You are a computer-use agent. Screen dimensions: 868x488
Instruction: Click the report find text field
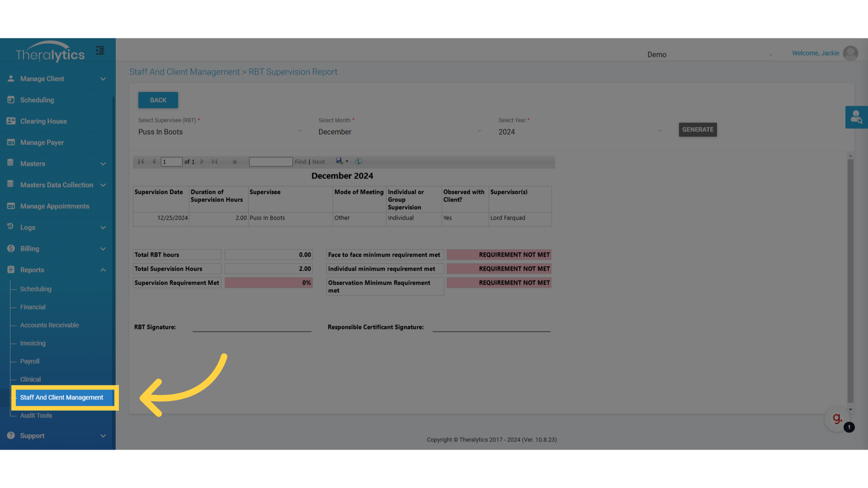[270, 162]
